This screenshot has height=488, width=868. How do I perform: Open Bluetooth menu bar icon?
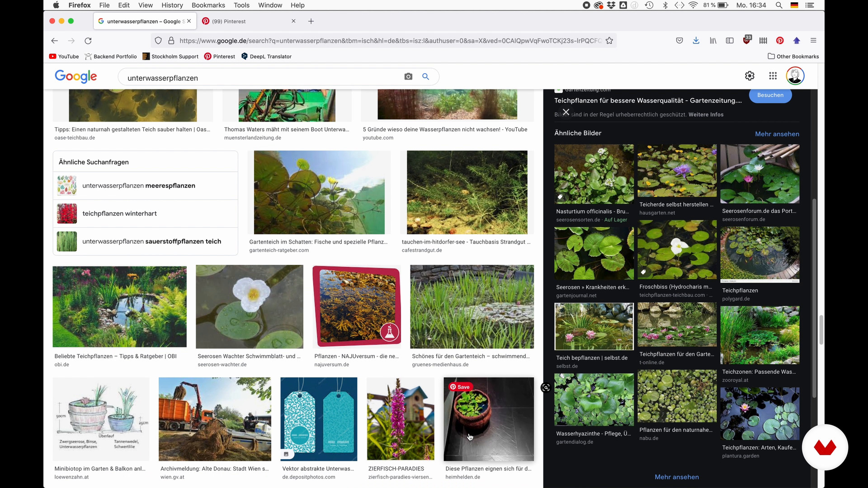(x=665, y=5)
